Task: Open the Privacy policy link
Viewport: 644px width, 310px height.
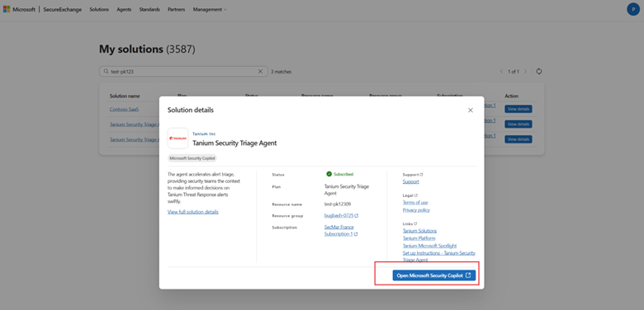Action: tap(416, 210)
